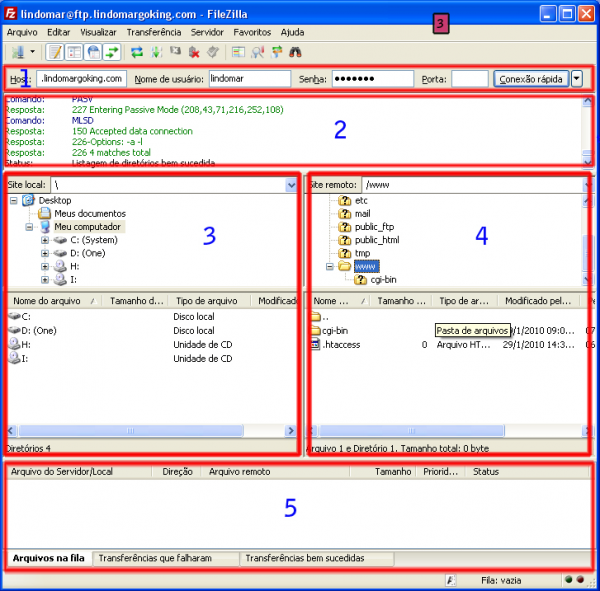Viewport: 600px width, 591px height.
Task: Click the cgi-bin folder icon in remote list
Action: coord(316,330)
